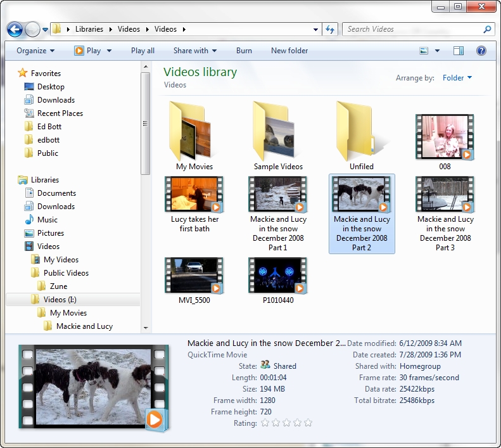Select Music library in navigation pane
The height and width of the screenshot is (448, 501).
click(47, 220)
